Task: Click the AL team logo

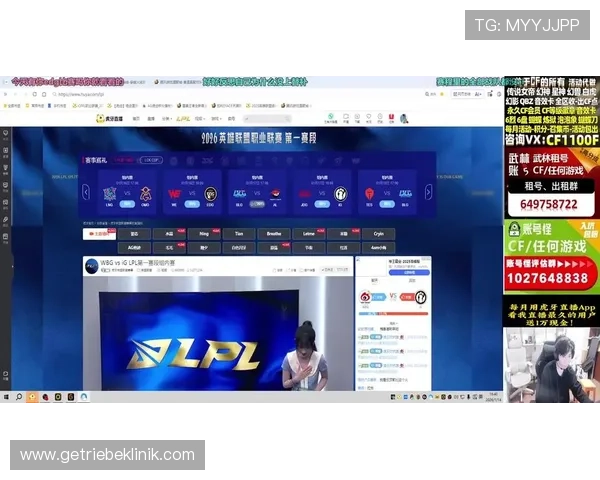Action: [x=276, y=194]
